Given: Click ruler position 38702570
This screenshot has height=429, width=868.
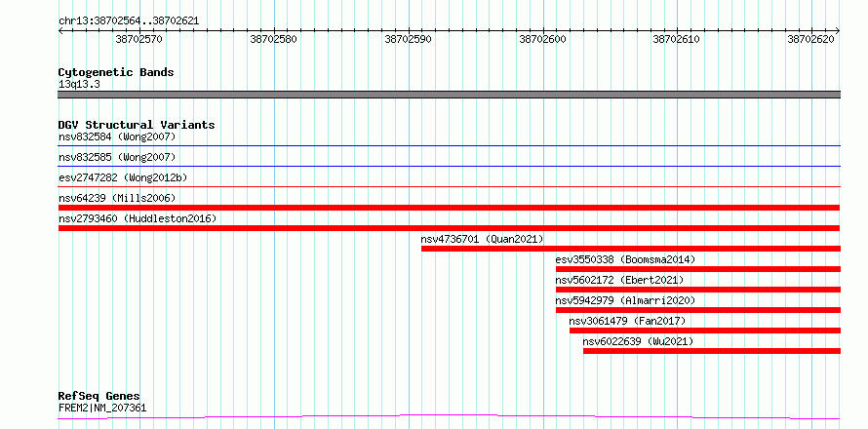Looking at the screenshot, I should [x=140, y=39].
